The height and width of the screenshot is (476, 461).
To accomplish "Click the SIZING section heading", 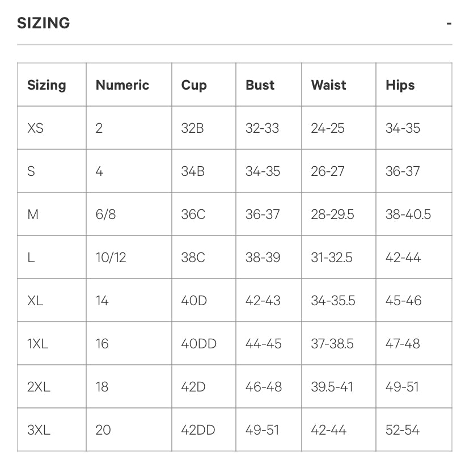I will click(x=44, y=23).
